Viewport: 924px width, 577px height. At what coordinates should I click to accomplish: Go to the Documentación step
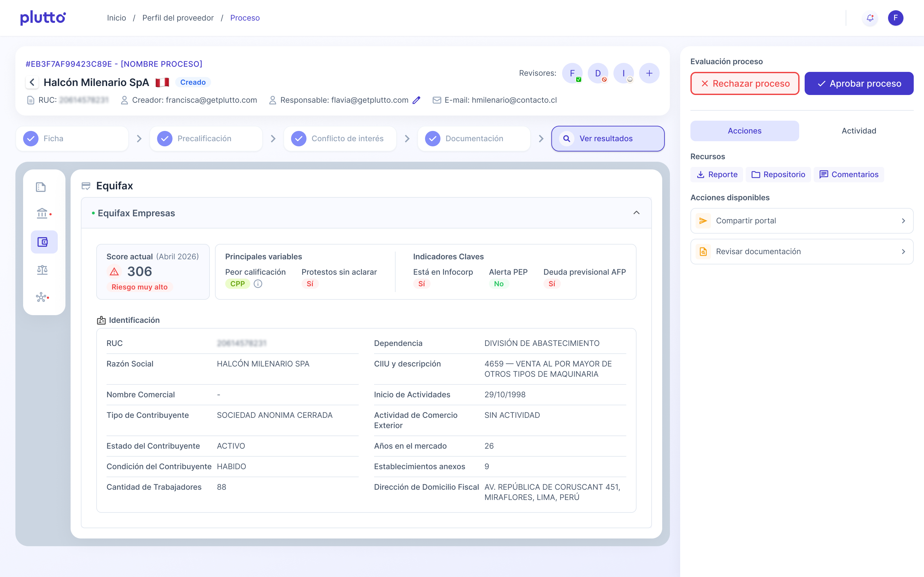click(x=474, y=139)
